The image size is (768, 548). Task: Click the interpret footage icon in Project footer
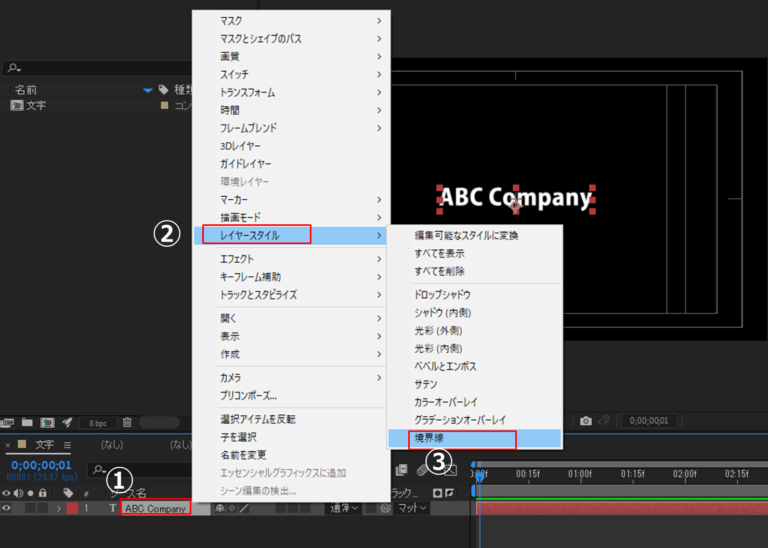pyautogui.click(x=9, y=423)
